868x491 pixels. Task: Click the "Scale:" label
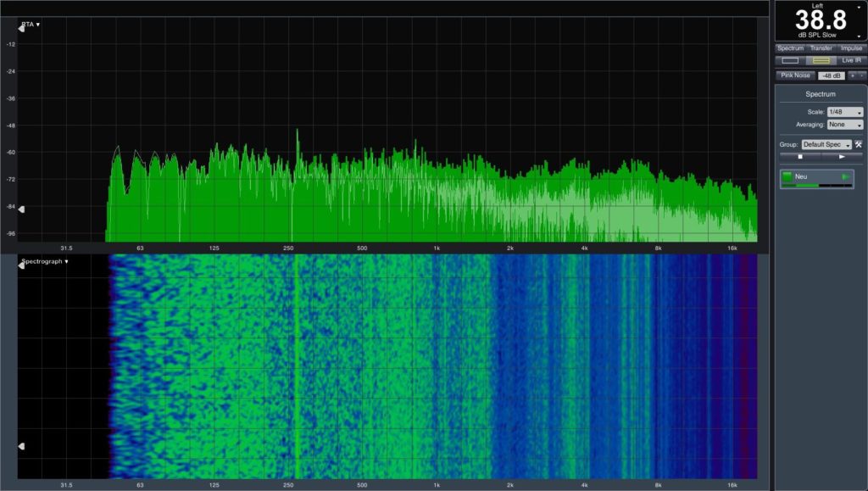coord(815,112)
